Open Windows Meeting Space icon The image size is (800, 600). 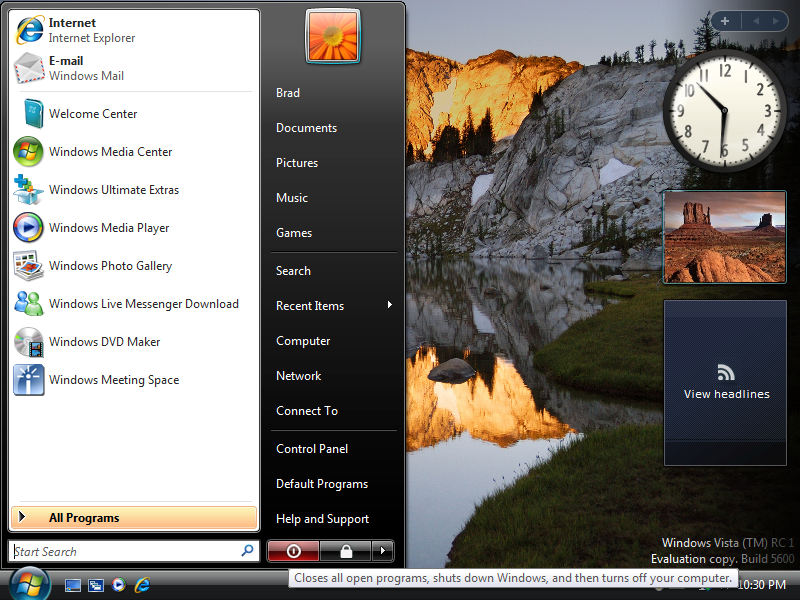pos(29,380)
